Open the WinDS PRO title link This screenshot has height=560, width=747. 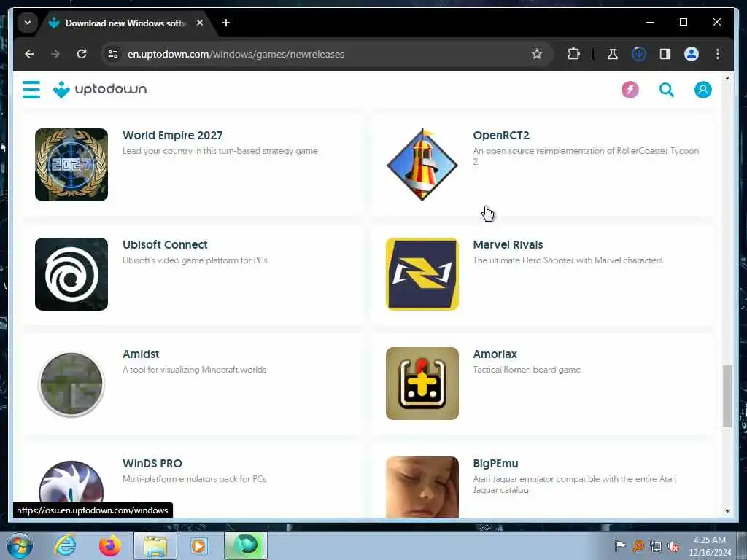152,464
